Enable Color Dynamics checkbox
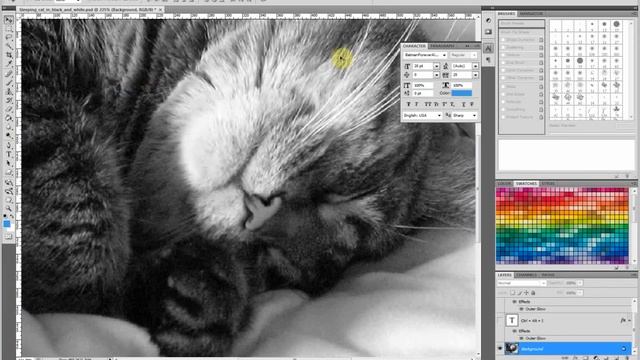Image resolution: width=640 pixels, height=360 pixels. coord(503,70)
